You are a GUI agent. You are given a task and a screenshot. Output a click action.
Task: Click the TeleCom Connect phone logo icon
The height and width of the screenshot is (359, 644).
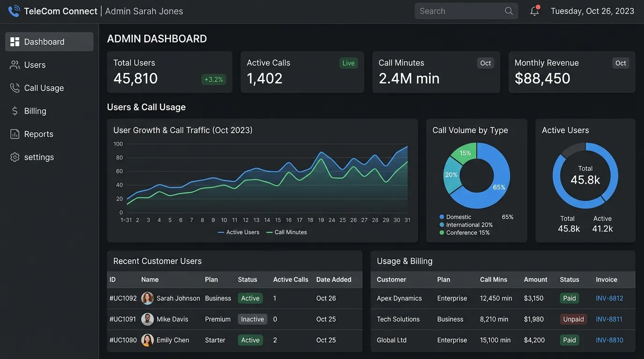[14, 11]
